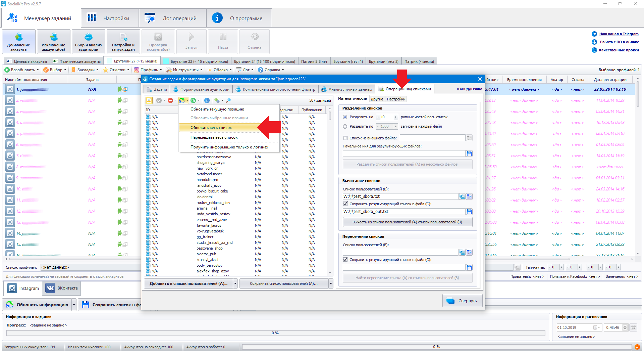This screenshot has width=644, height=352.
Task: Click the green-blue arrows sort icon
Action: click(x=217, y=100)
